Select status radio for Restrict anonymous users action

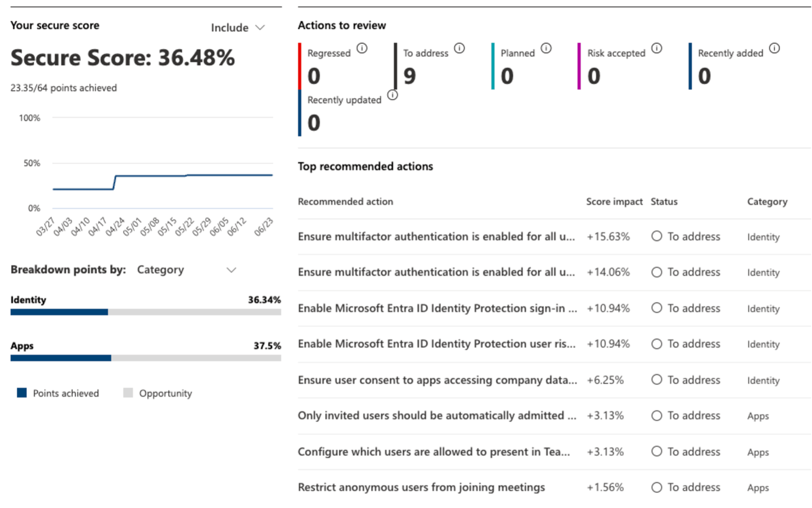click(657, 487)
